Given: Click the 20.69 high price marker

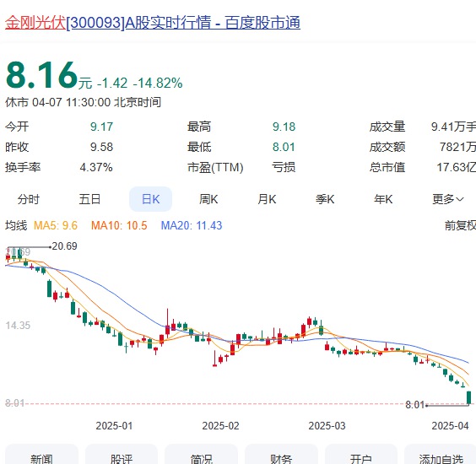Looking at the screenshot, I should (x=65, y=246).
